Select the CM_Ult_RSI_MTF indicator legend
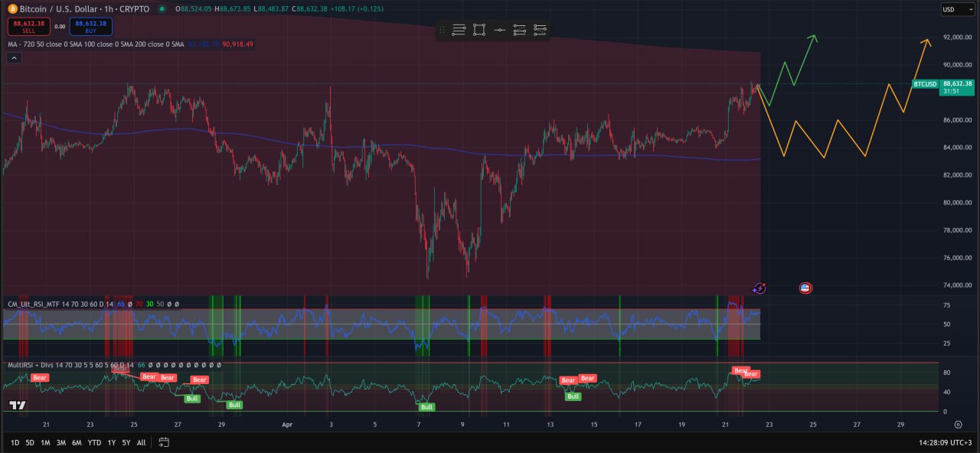 (x=62, y=305)
